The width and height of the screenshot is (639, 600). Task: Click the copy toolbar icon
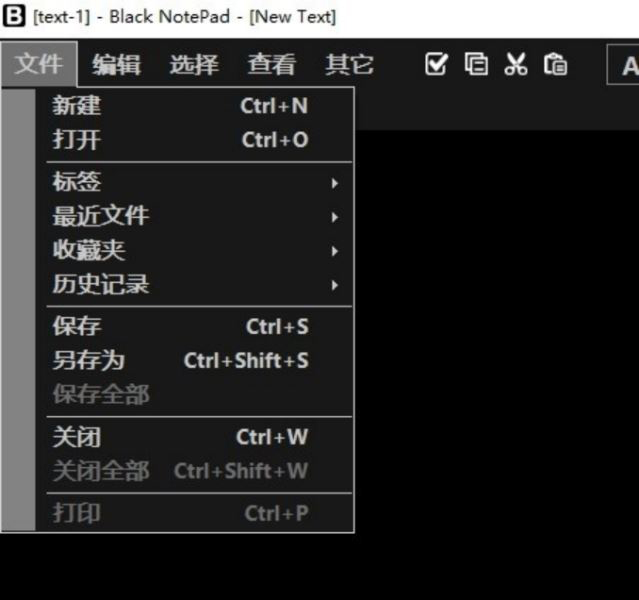point(476,64)
